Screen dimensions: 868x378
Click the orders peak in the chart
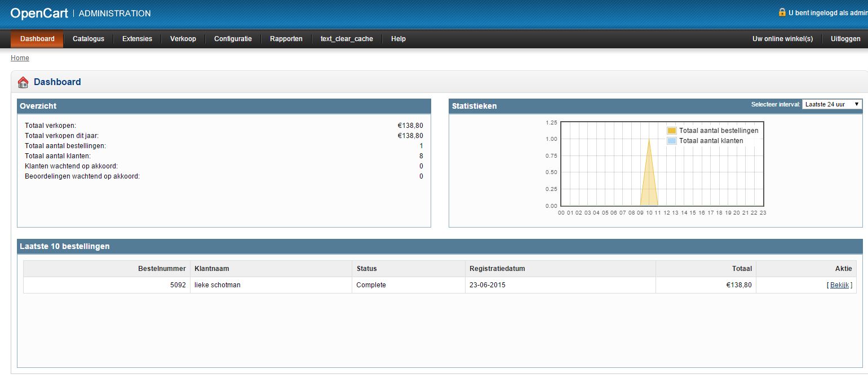pos(649,140)
